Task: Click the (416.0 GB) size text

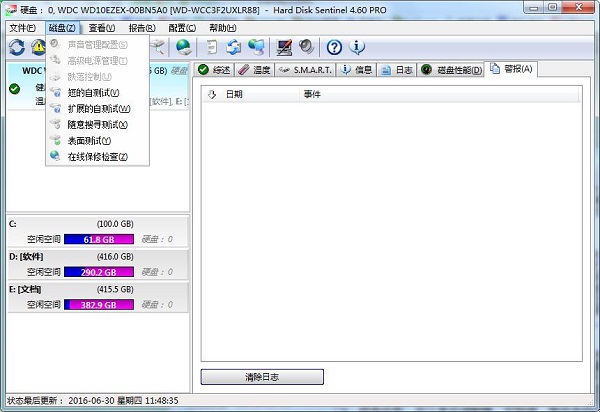Action: [115, 256]
